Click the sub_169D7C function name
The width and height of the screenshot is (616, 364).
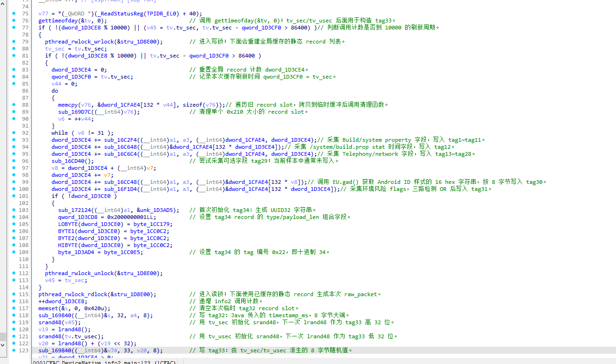(74, 112)
